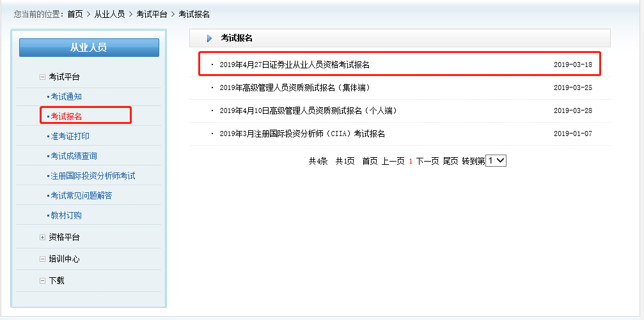Image resolution: width=644 pixels, height=320 pixels.
Task: Open 2019年3月注册国际投资分析师（CIIA）考试报名 link
Action: (x=302, y=133)
